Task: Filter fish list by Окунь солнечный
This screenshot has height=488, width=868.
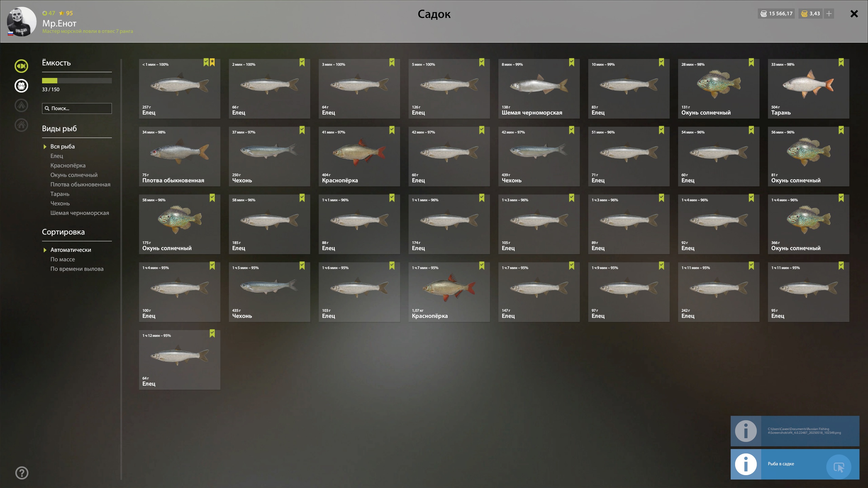Action: tap(74, 175)
